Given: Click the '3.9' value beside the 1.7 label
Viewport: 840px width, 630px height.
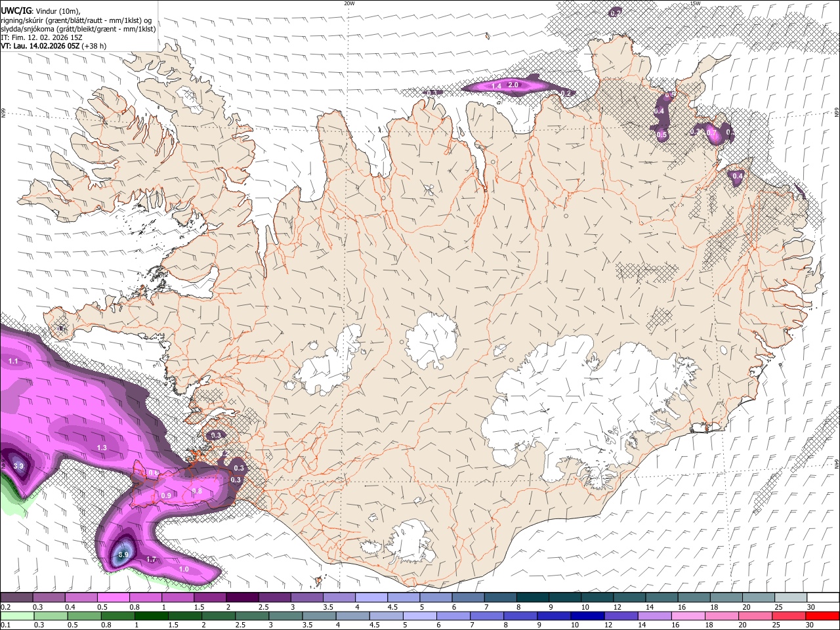Looking at the screenshot, I should (123, 555).
